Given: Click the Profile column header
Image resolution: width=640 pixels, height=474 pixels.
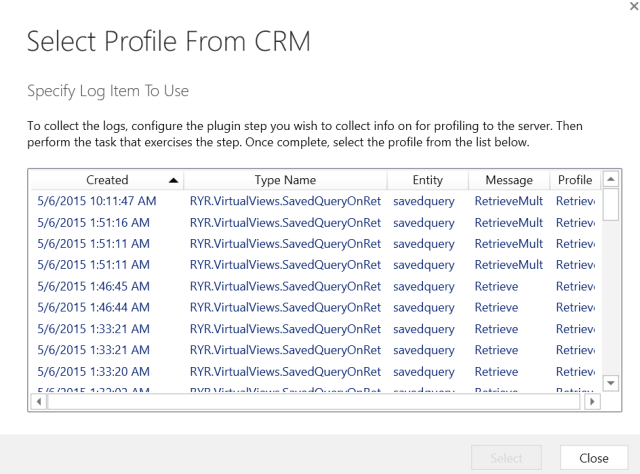Looking at the screenshot, I should click(x=574, y=180).
